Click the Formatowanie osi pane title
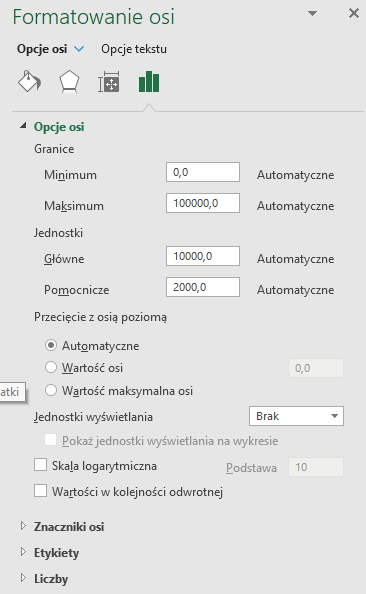The image size is (366, 594). click(94, 17)
